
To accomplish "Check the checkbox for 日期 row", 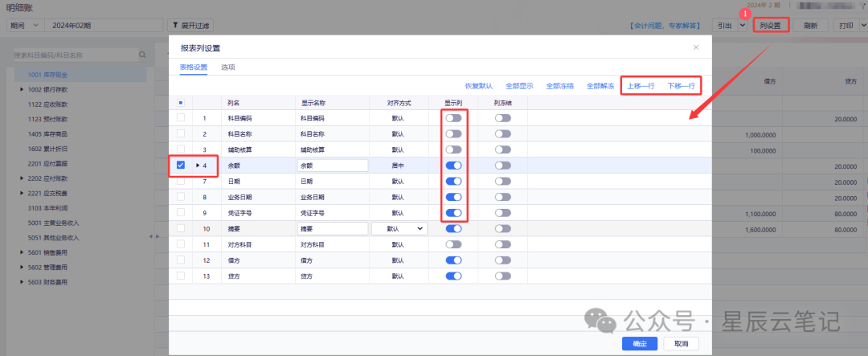I will tap(181, 181).
